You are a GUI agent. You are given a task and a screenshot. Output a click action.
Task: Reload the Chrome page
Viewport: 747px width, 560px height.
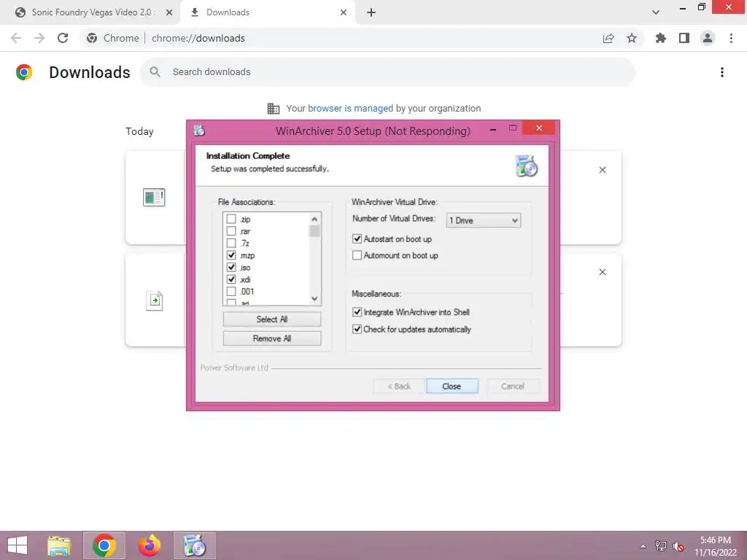click(x=63, y=38)
